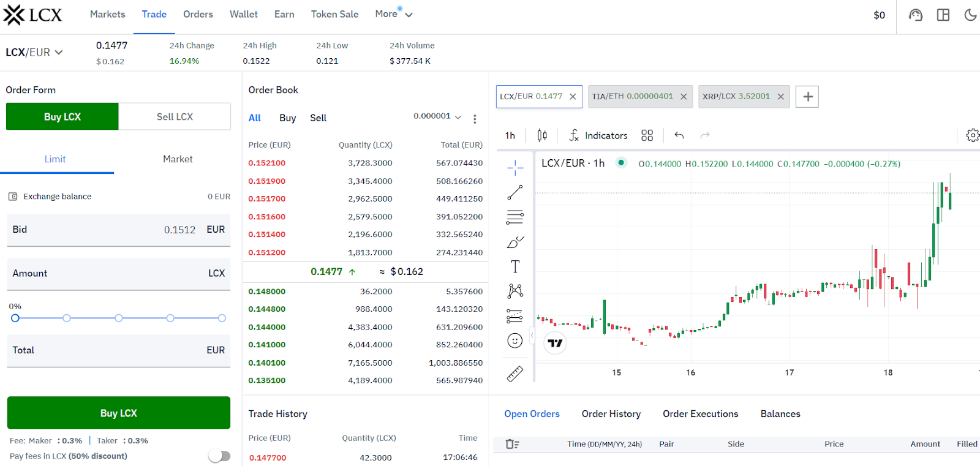This screenshot has height=466, width=980.
Task: Select the trend line drawing tool
Action: (x=515, y=192)
